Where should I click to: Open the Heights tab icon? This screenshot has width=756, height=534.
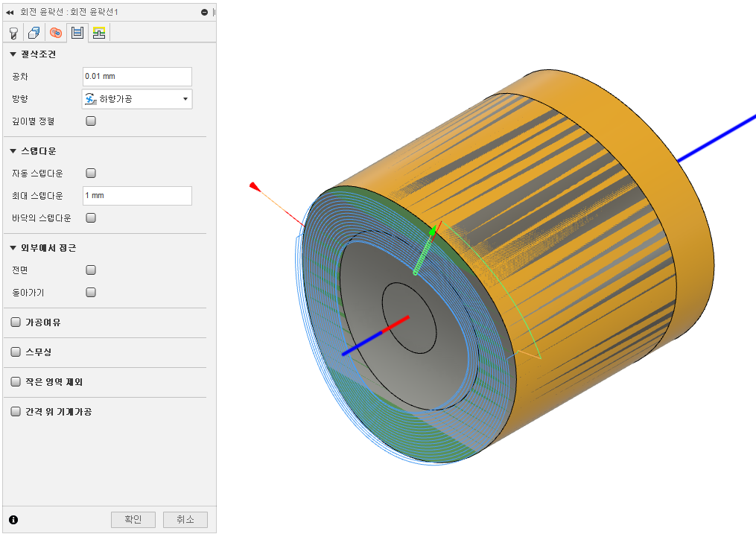(56, 33)
